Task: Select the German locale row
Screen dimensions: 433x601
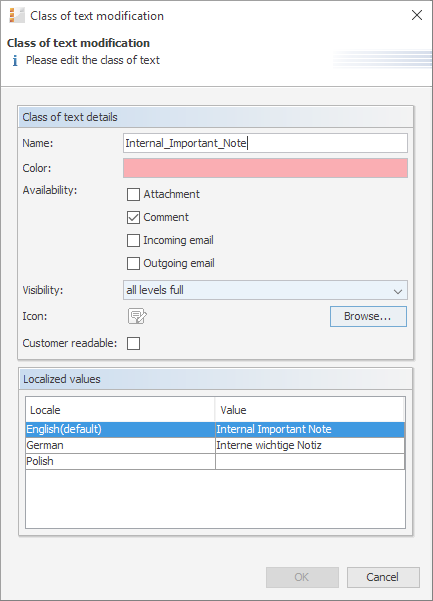Action: pos(215,445)
